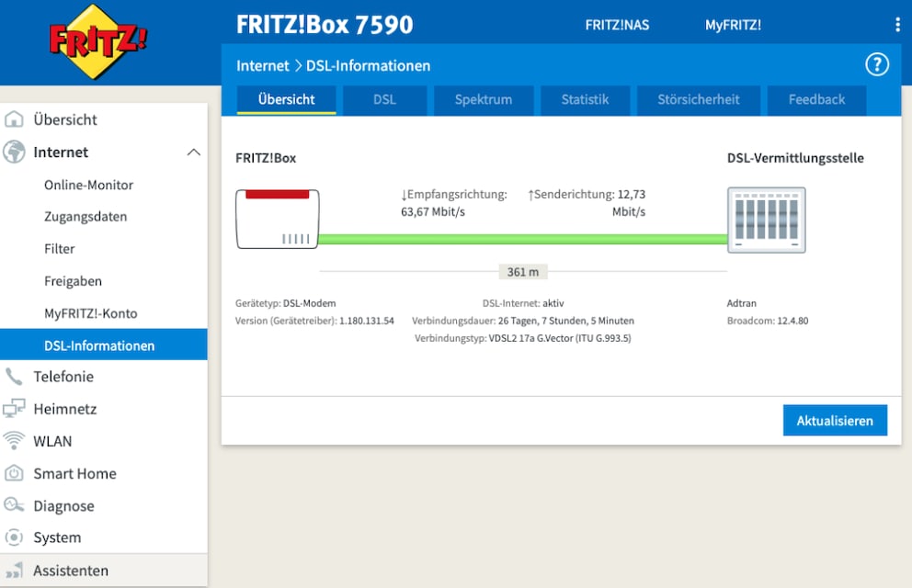Image resolution: width=912 pixels, height=588 pixels.
Task: Click the DSL-Vermittlungsstelle heading
Action: [x=795, y=158]
